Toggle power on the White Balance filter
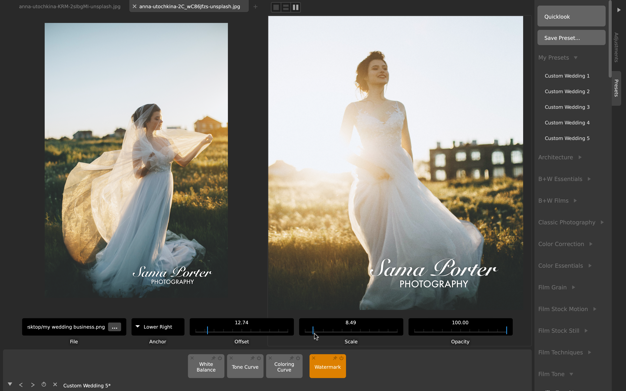626x391 pixels. tap(220, 358)
